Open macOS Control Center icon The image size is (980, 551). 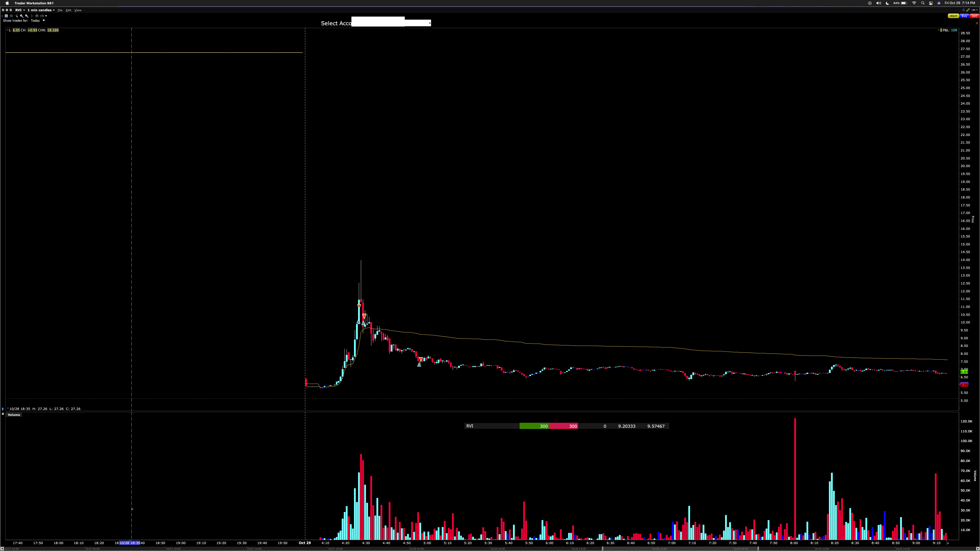(930, 3)
